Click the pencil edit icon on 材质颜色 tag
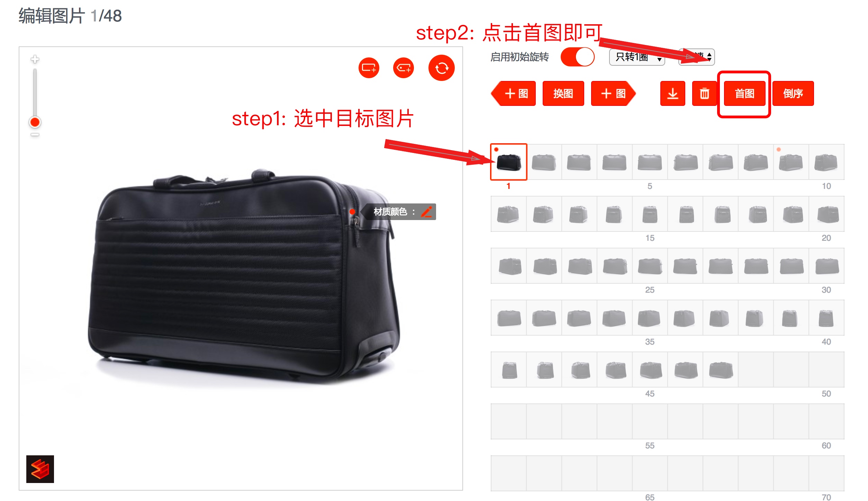868x501 pixels. (x=426, y=212)
